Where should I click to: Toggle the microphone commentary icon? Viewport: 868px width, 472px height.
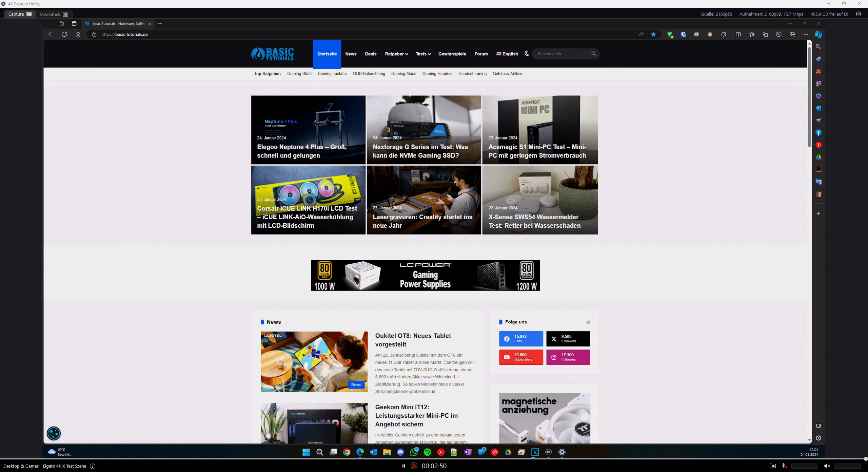[784, 466]
